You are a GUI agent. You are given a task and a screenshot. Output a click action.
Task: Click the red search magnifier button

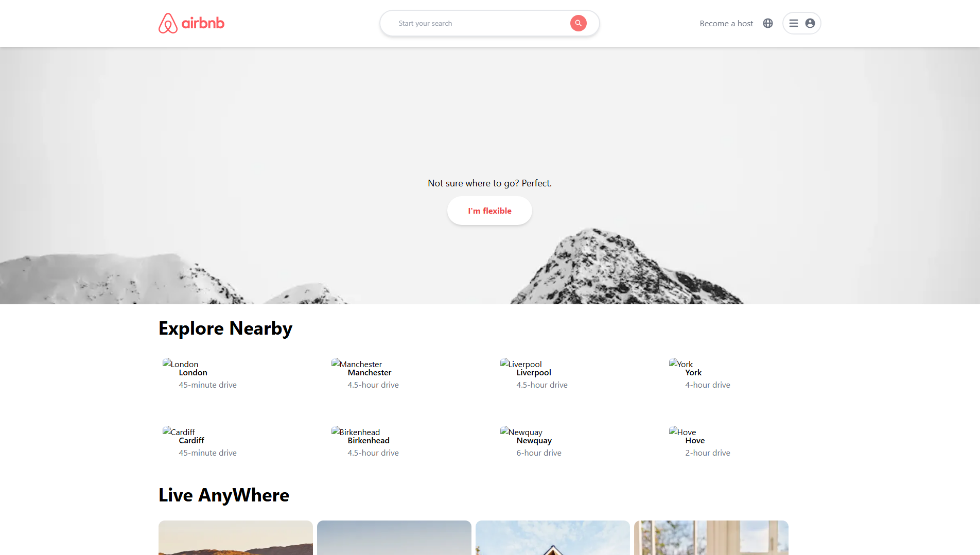[579, 23]
